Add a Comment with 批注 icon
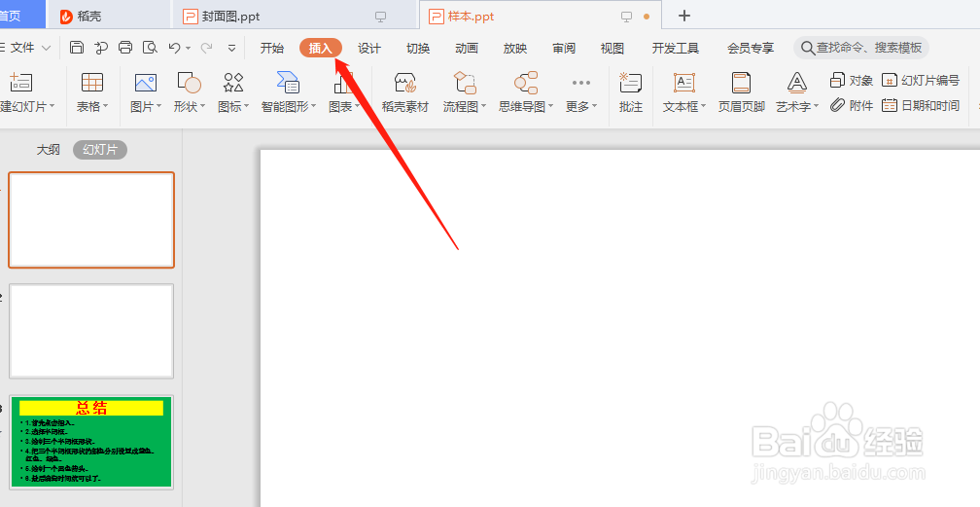The width and height of the screenshot is (980, 507). point(630,82)
